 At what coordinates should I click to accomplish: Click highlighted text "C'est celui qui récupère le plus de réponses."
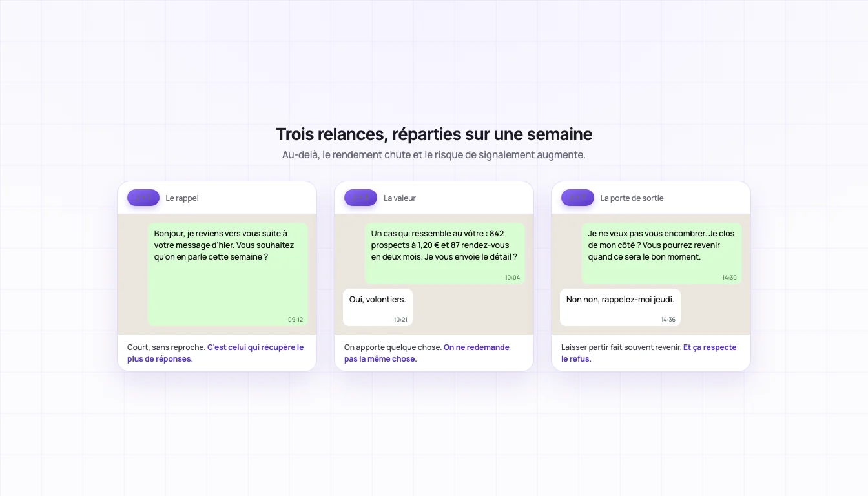[216, 353]
